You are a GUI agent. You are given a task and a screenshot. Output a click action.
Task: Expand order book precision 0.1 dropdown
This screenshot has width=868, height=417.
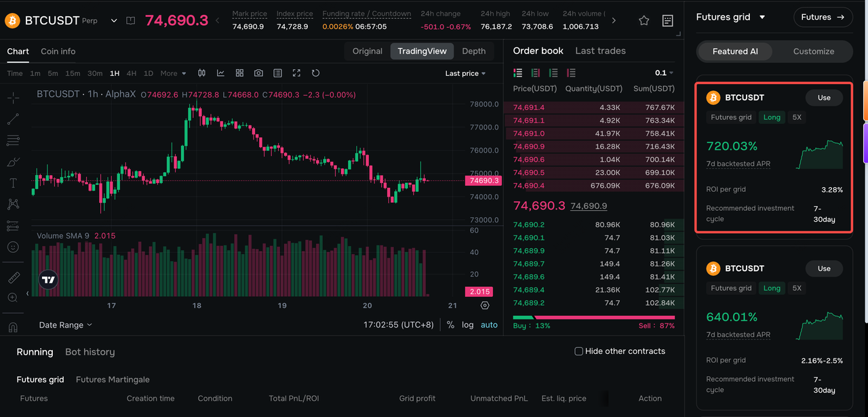pos(664,73)
